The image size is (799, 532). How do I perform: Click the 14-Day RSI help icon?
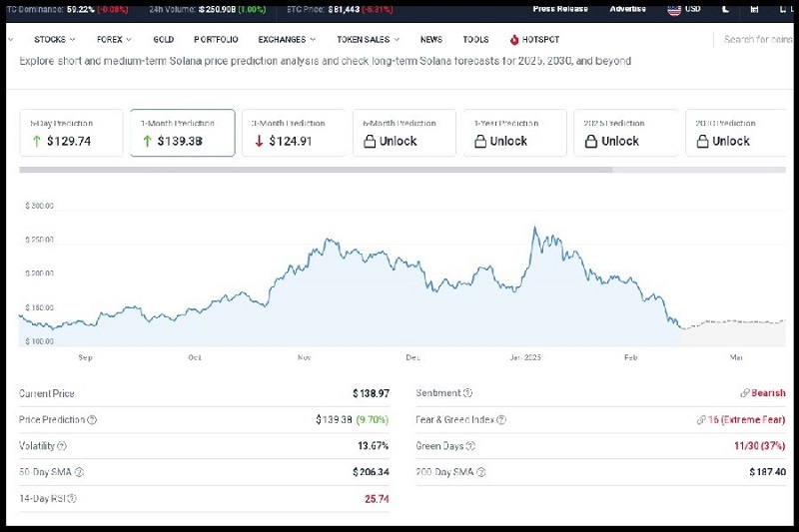(x=72, y=498)
